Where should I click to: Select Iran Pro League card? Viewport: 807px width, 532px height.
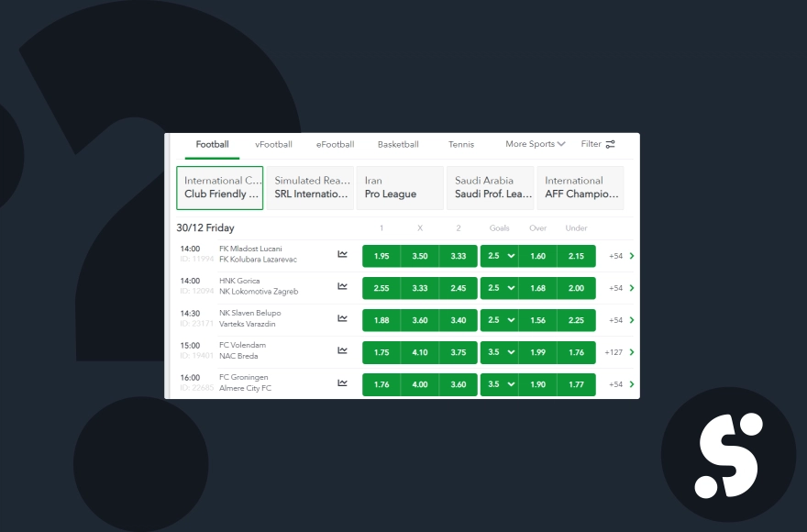(x=400, y=188)
